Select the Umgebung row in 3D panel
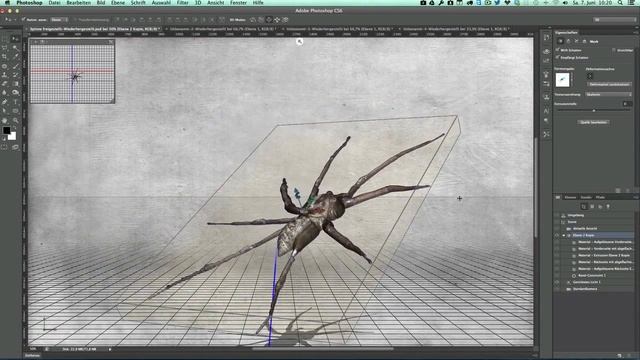 point(593,215)
